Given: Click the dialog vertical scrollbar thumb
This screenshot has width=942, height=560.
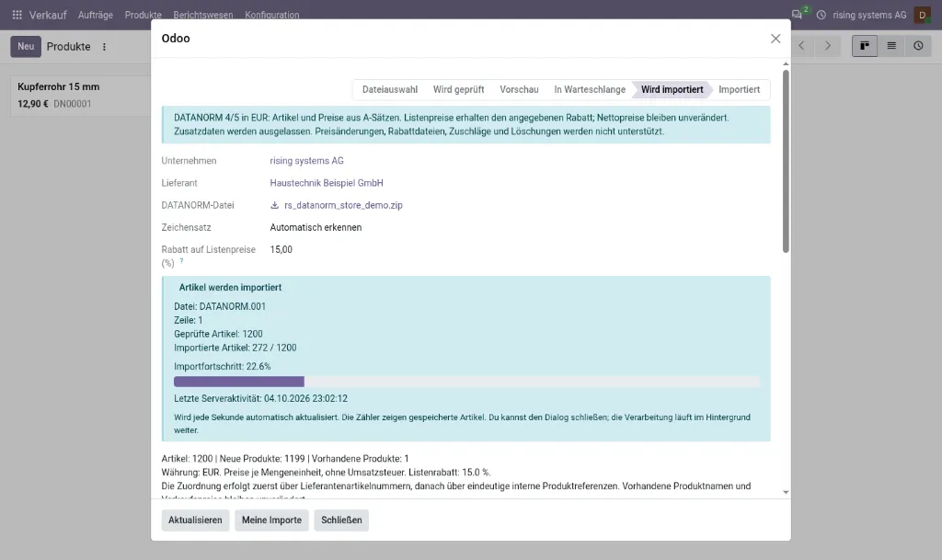Looking at the screenshot, I should 786,162.
